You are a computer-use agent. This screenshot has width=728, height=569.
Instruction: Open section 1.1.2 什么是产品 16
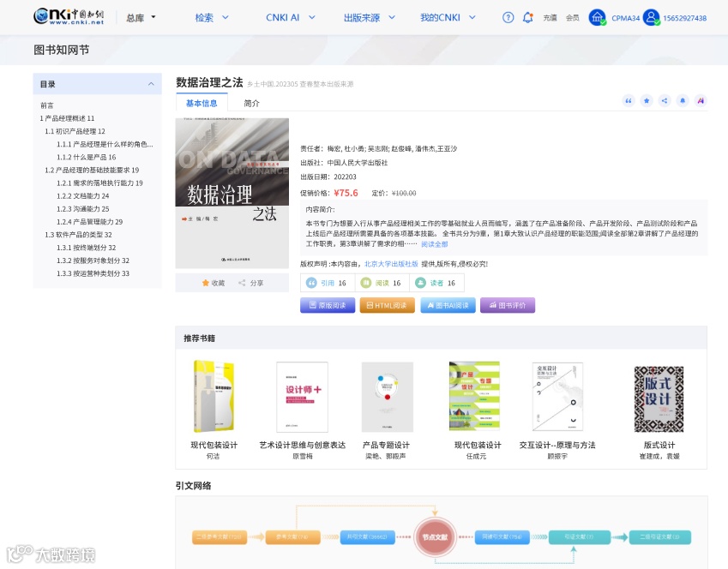[x=87, y=157]
